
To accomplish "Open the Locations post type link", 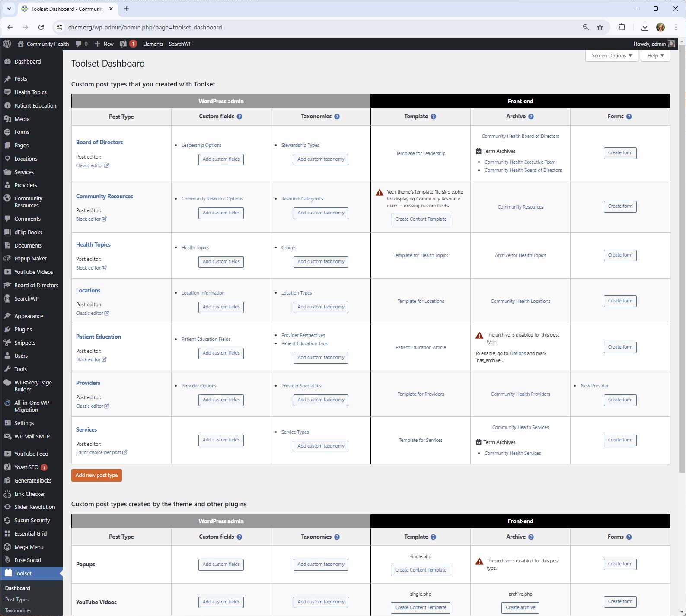I will click(88, 291).
